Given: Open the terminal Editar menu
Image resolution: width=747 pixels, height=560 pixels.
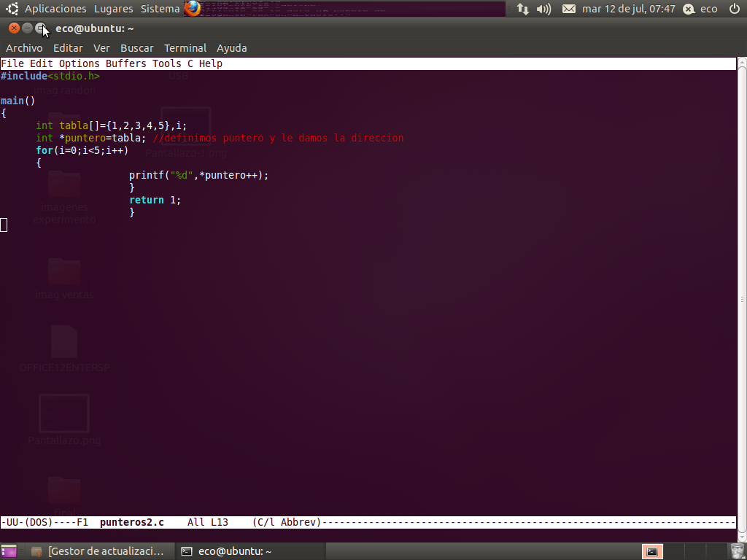Looking at the screenshot, I should pyautogui.click(x=68, y=48).
